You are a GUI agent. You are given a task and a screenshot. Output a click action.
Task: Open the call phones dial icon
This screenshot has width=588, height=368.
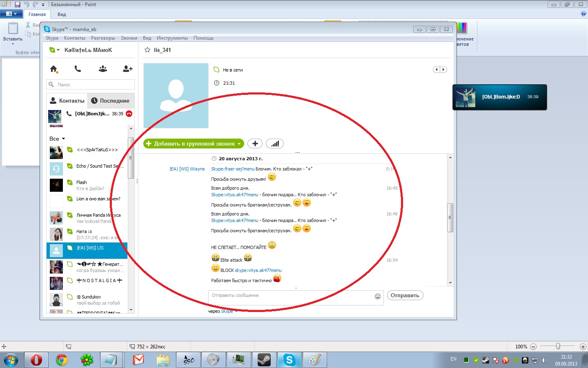pyautogui.click(x=78, y=69)
